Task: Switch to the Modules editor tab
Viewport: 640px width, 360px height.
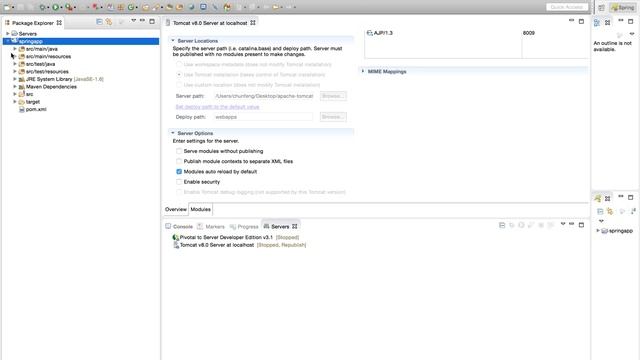Action: pos(200,209)
